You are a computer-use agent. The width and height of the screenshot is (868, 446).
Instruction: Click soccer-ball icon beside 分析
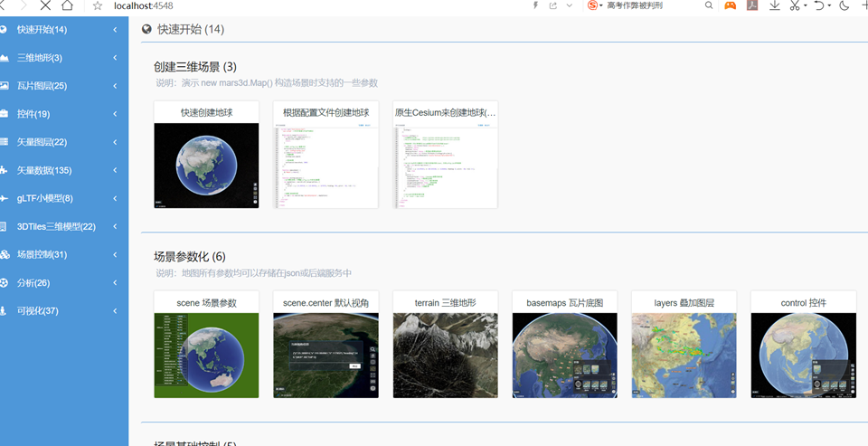[x=4, y=282]
